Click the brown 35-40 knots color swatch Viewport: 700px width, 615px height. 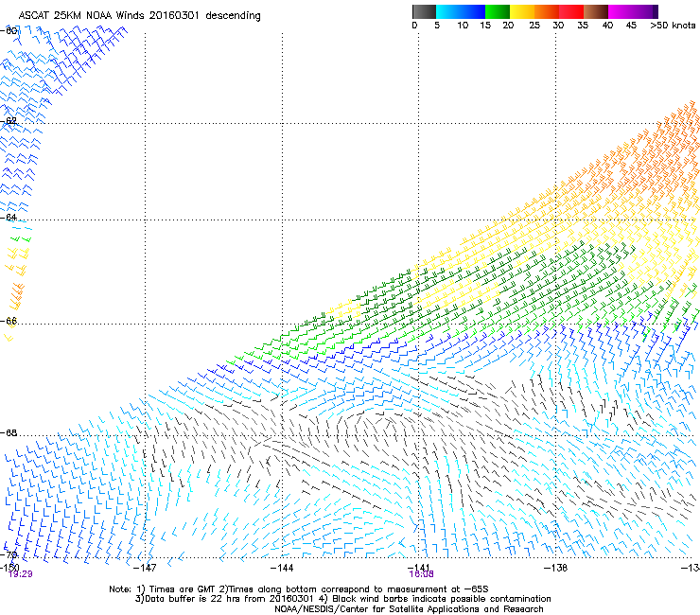point(596,11)
